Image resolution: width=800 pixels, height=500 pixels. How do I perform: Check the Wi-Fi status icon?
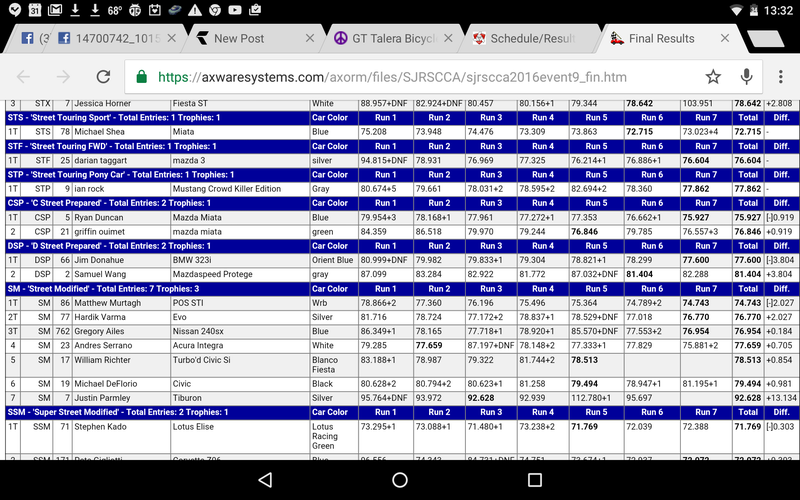(x=736, y=10)
